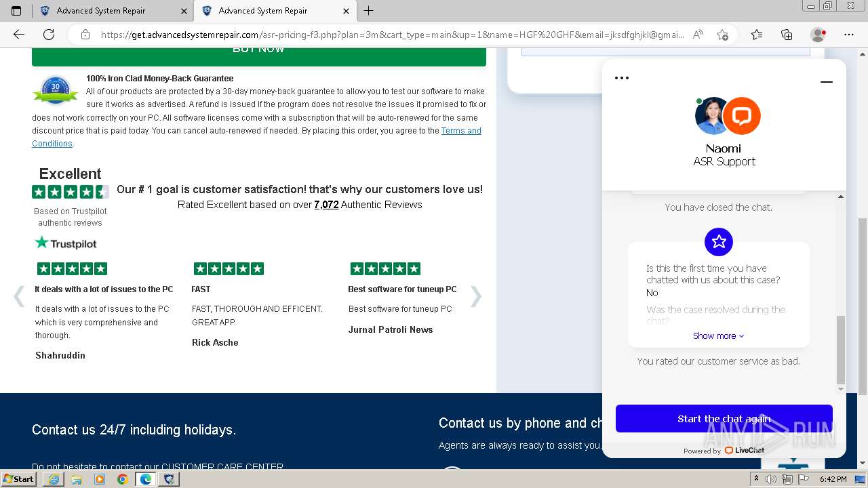Click the Excellent Trustpilot star rating

coord(71,192)
